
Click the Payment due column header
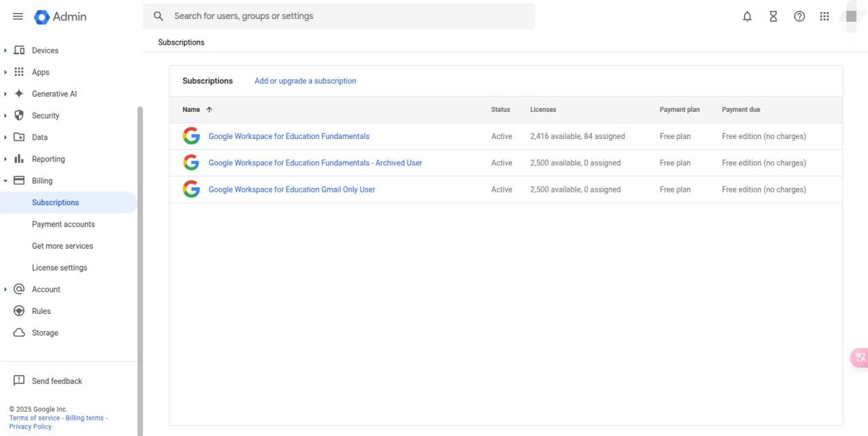pyautogui.click(x=741, y=109)
